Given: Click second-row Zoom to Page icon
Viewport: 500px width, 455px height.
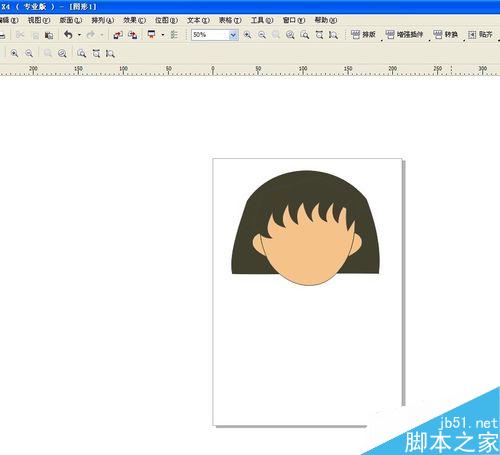Looking at the screenshot, I should (x=81, y=53).
